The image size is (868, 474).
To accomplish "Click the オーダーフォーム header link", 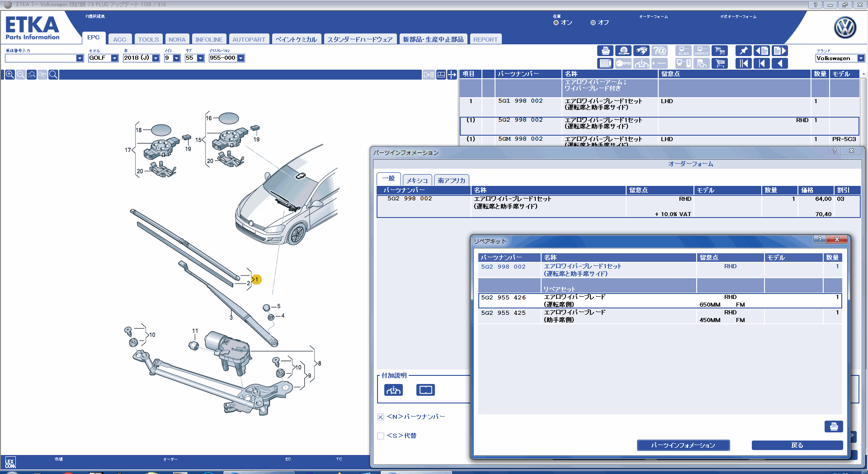I will point(653,16).
